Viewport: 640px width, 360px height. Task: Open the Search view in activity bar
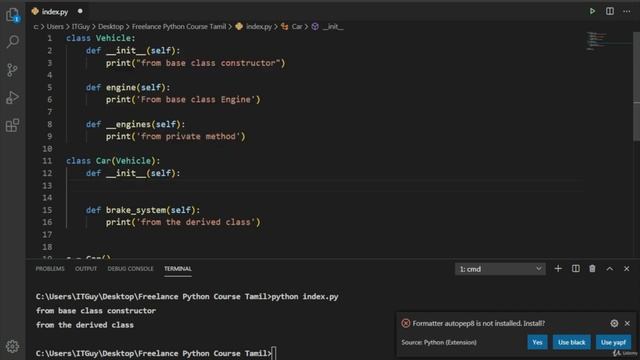coord(13,42)
